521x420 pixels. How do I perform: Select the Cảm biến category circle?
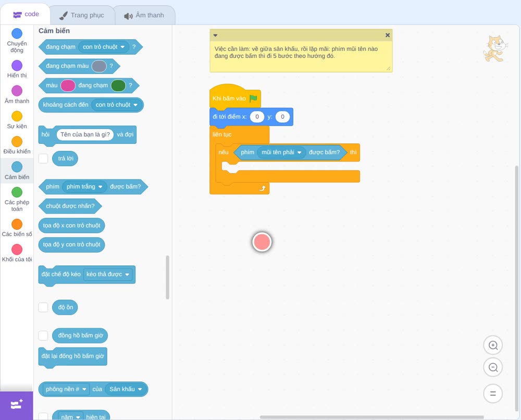17,167
